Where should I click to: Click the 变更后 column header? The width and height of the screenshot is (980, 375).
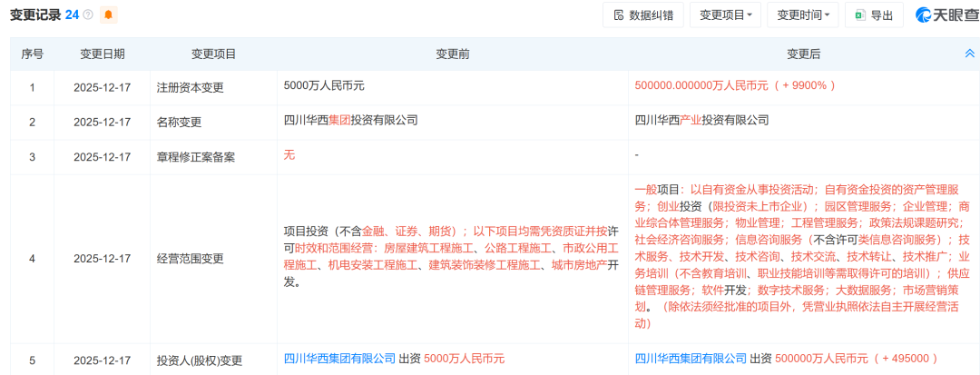pyautogui.click(x=803, y=54)
